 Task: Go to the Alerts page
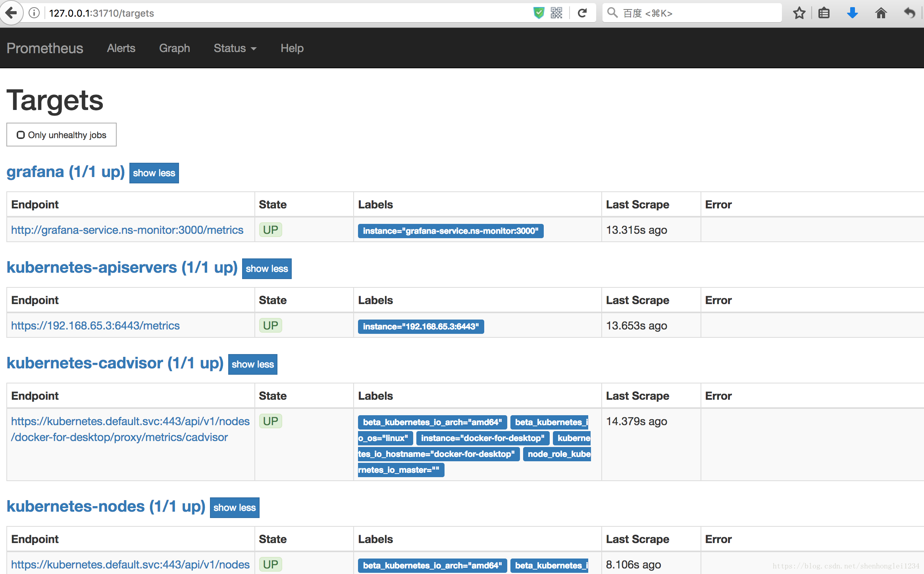coord(121,48)
